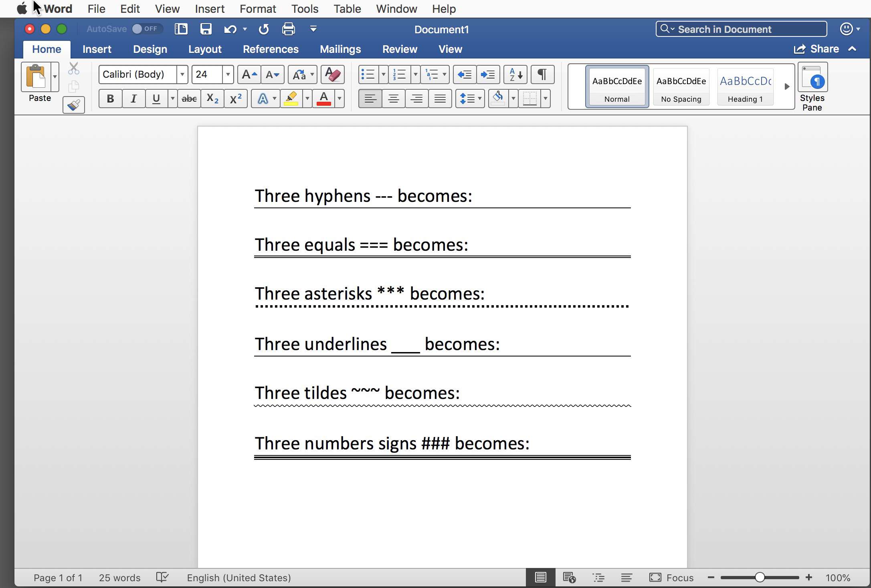Select align text left
871x588 pixels.
click(x=370, y=99)
